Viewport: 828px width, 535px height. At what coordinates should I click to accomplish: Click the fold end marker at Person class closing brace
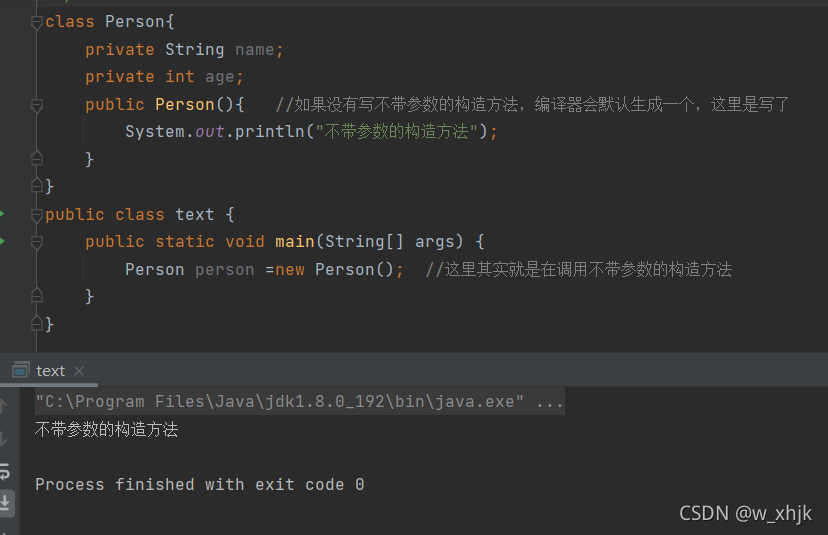pos(36,185)
